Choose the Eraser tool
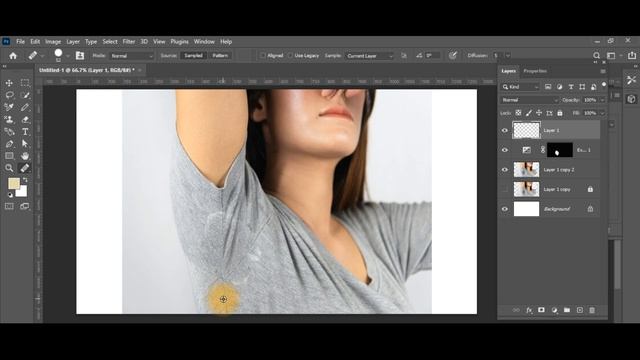Screen dimensions: 640x360 point(25,120)
